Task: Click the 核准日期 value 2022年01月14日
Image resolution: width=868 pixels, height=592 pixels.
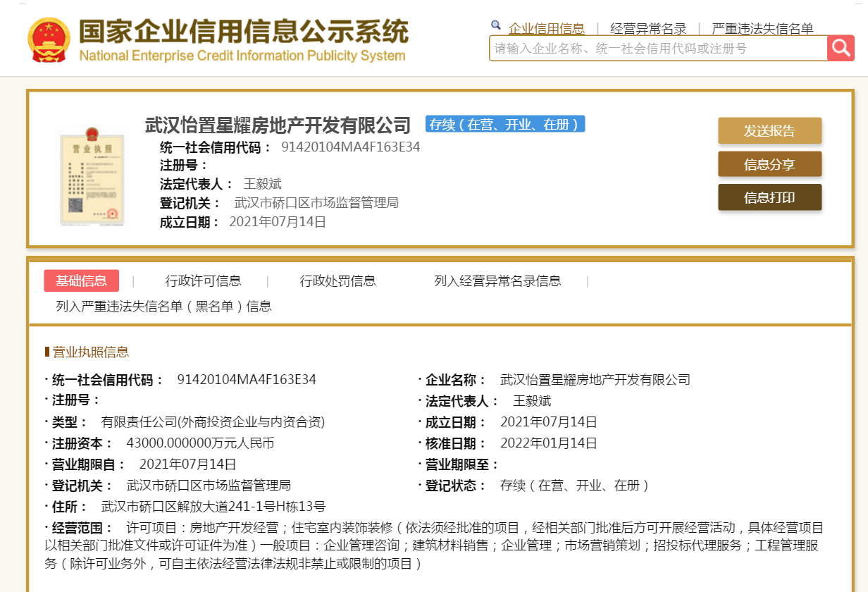Action: coord(549,443)
